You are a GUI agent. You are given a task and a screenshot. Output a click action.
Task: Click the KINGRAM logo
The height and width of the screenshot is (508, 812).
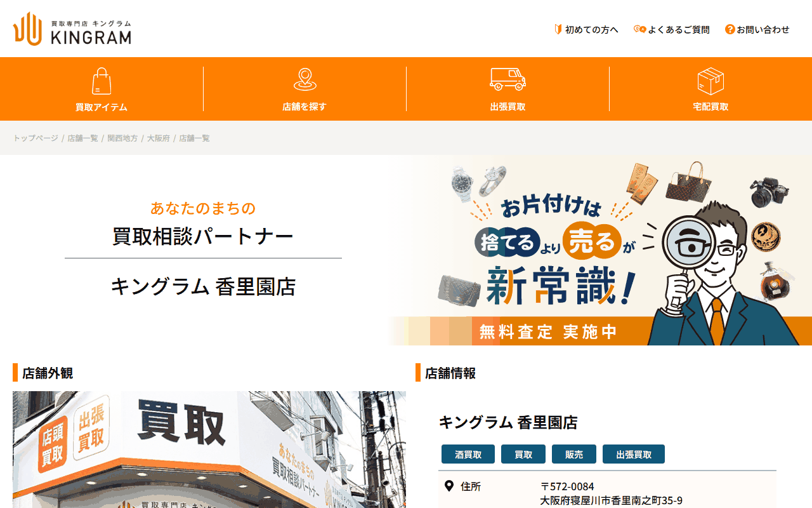tap(72, 29)
